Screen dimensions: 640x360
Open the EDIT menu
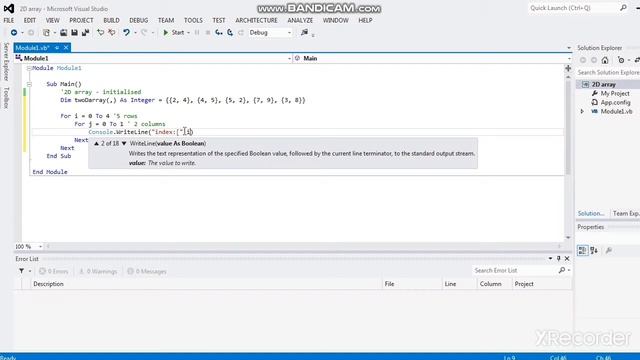(x=29, y=20)
